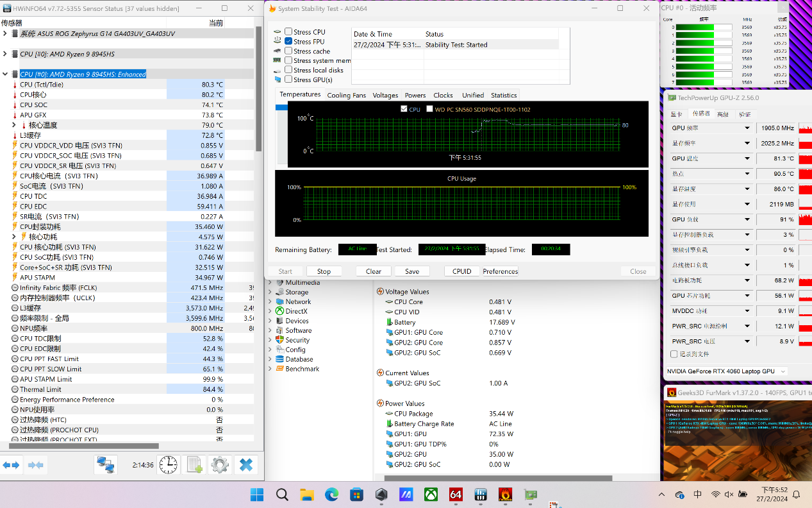Click HWiNFO horizontal scrollbar
This screenshot has width=812, height=508.
tap(84, 446)
